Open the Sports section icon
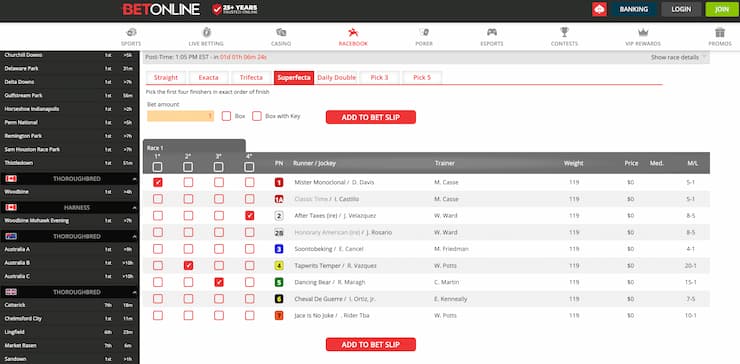The width and height of the screenshot is (740, 364). [x=131, y=33]
